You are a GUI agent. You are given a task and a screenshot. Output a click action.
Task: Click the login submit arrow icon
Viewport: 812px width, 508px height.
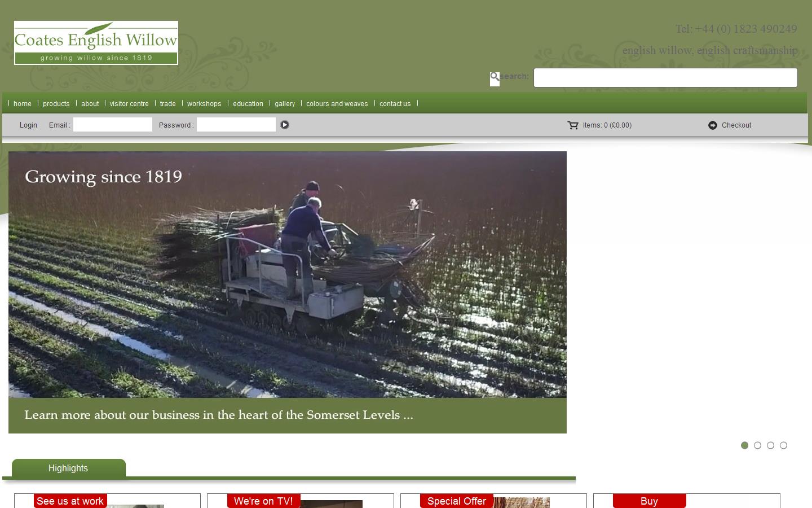point(285,125)
